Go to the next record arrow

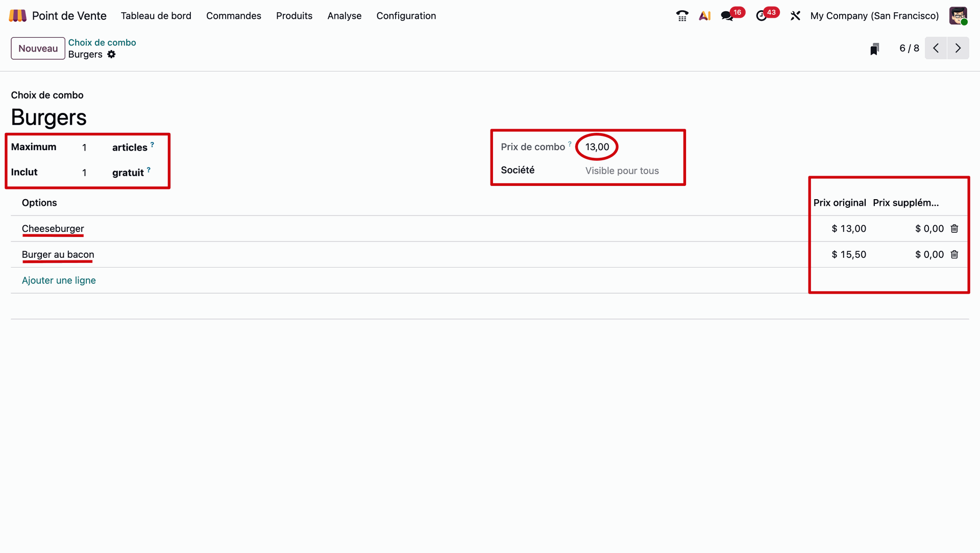tap(958, 49)
